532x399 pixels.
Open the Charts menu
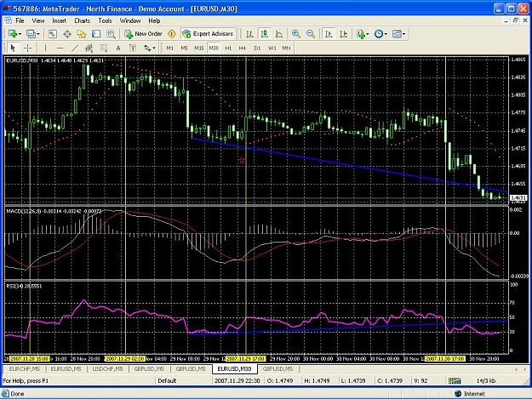click(82, 20)
